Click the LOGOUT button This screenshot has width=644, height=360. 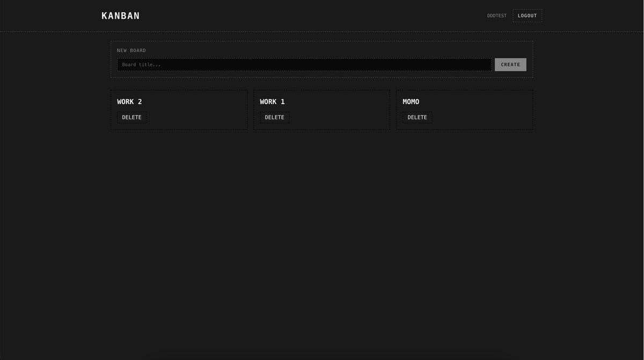point(527,16)
